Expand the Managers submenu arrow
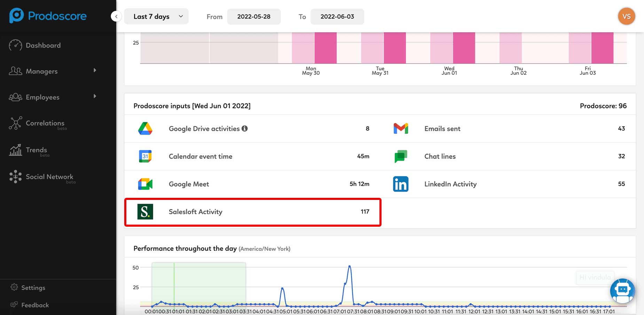Viewport: 644px width, 315px height. 95,70
